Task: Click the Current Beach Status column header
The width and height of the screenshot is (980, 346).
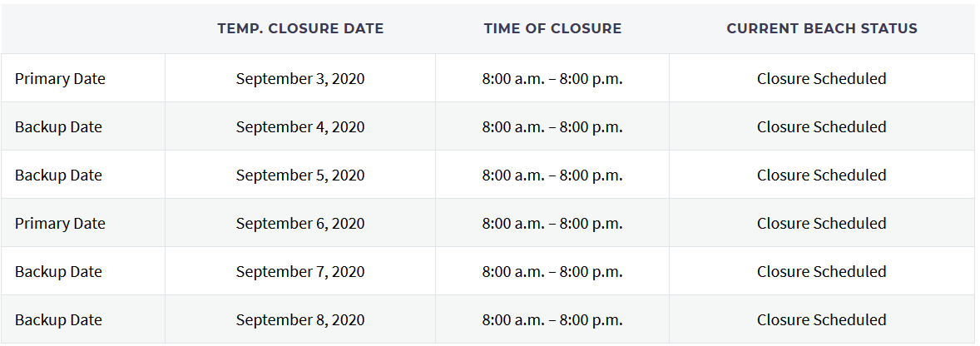Action: point(822,28)
